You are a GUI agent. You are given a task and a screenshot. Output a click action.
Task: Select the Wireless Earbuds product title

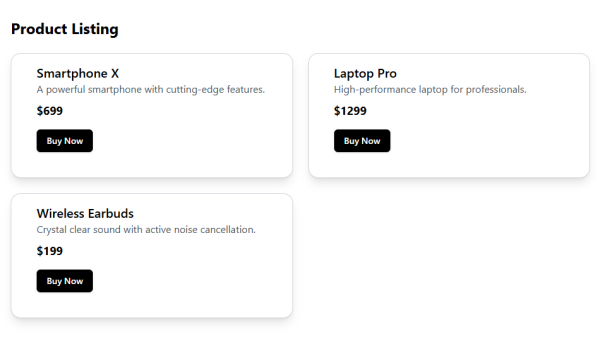click(85, 213)
